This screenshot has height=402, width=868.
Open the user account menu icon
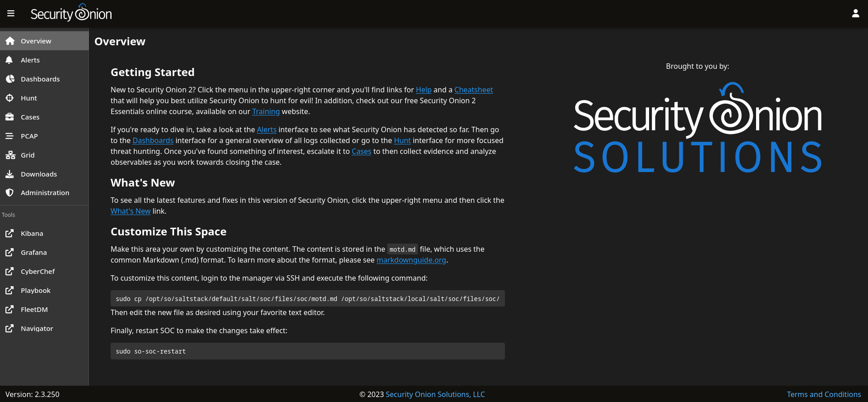click(x=855, y=14)
